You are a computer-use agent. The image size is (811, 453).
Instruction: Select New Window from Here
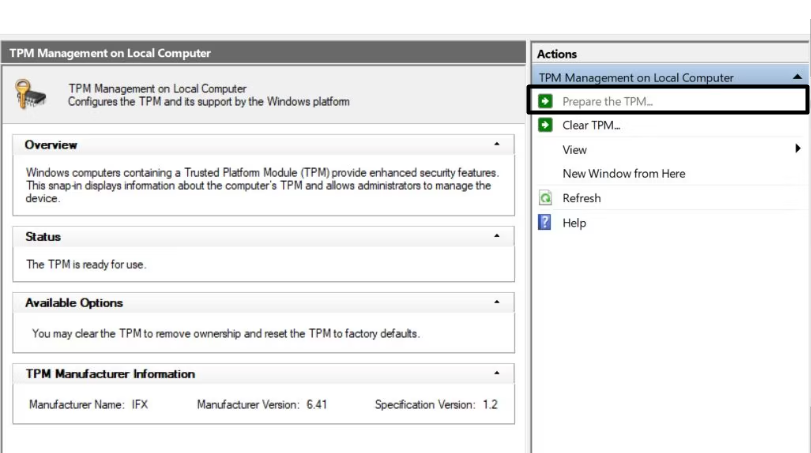tap(623, 173)
